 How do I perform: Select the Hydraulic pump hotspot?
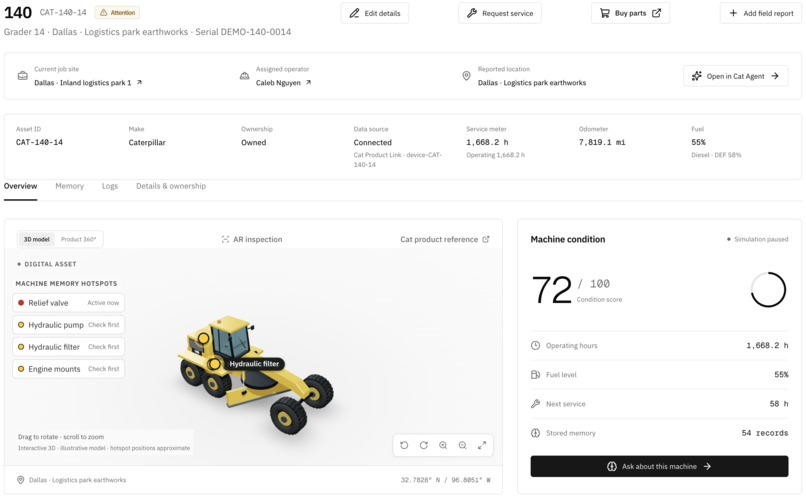pyautogui.click(x=68, y=325)
